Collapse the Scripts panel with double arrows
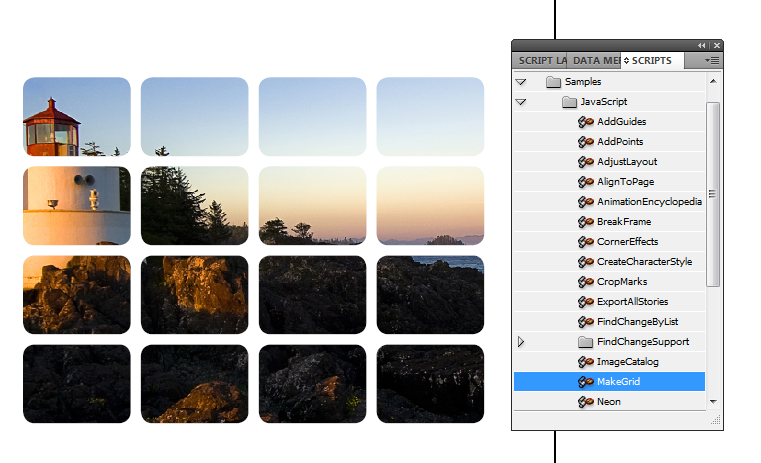This screenshot has height=463, width=761. pyautogui.click(x=702, y=45)
